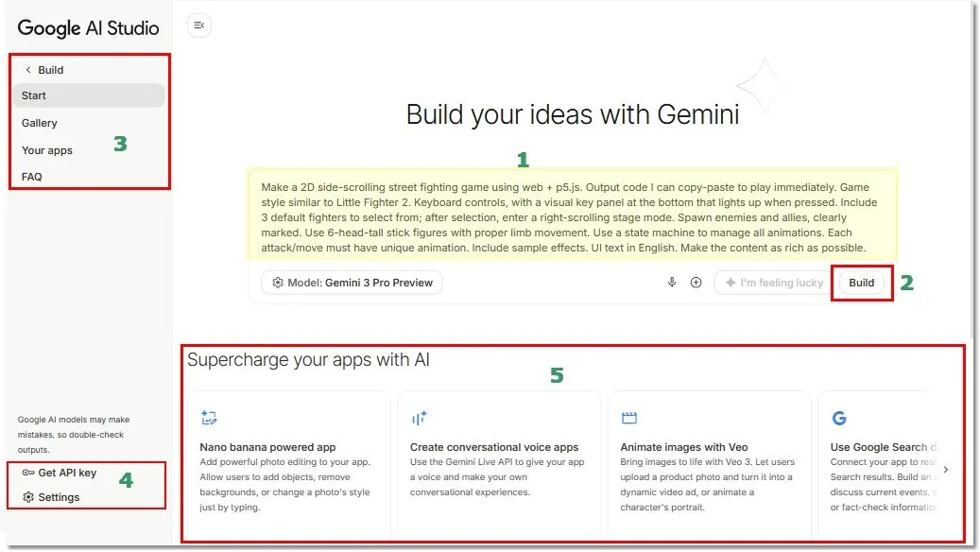Click into the game prompt text box
Image resolution: width=980 pixels, height=552 pixels.
pos(573,216)
